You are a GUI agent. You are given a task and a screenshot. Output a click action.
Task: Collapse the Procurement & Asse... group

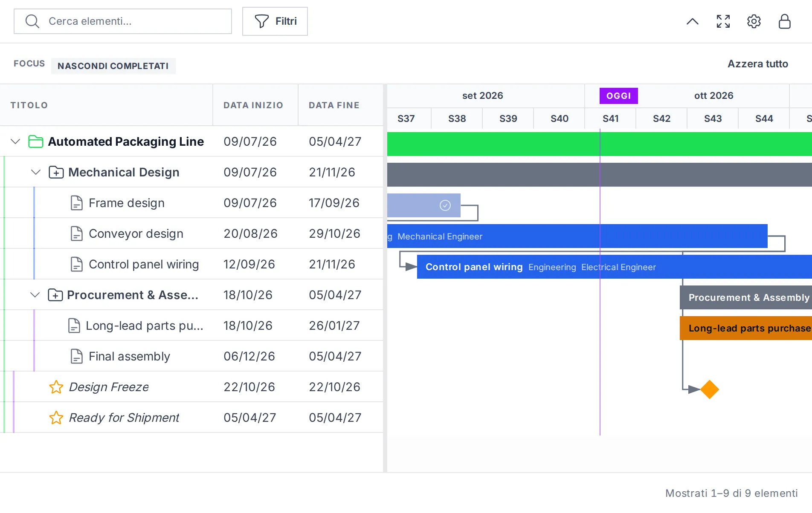coord(35,295)
